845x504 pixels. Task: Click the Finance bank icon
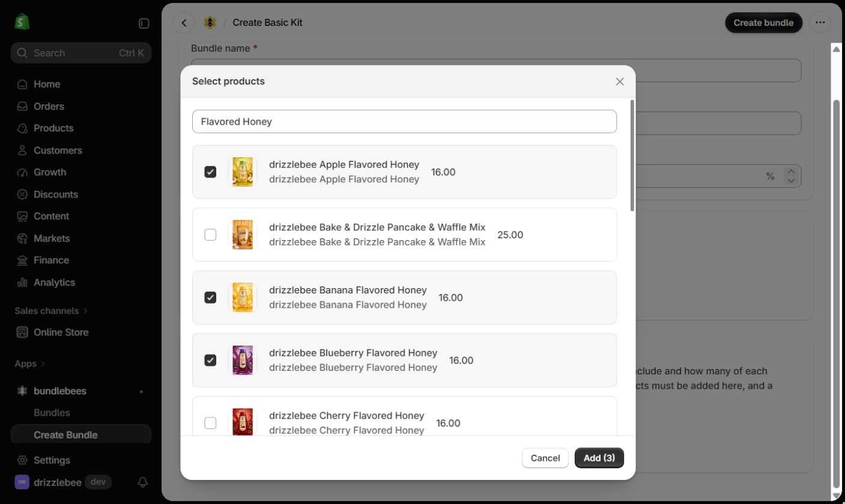point(22,260)
